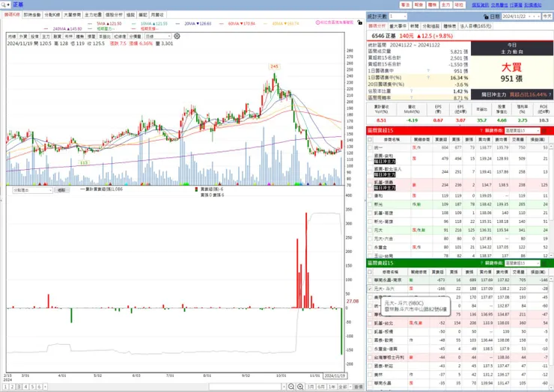The height and width of the screenshot is (392, 554).
Task: Open the 統計天數 dropdown
Action: (398, 16)
